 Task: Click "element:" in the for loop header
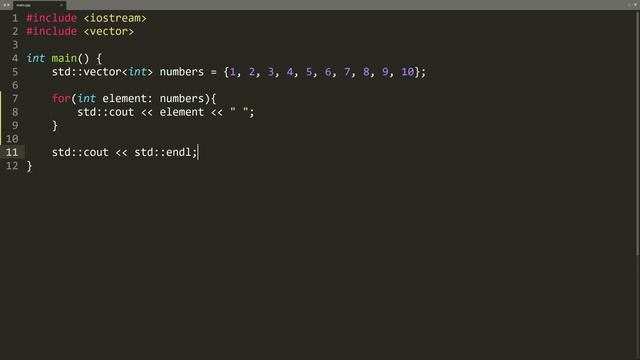[x=127, y=98]
